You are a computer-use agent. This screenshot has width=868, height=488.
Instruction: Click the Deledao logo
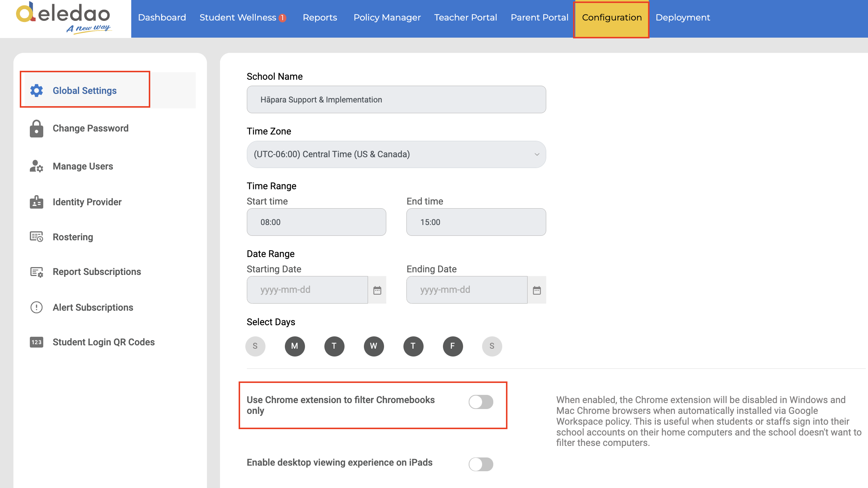[64, 18]
